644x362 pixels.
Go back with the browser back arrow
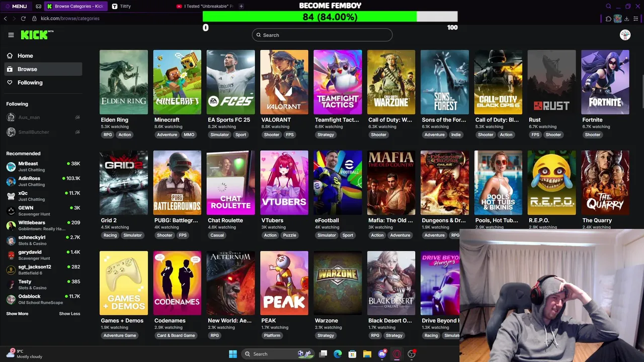pos(6,18)
